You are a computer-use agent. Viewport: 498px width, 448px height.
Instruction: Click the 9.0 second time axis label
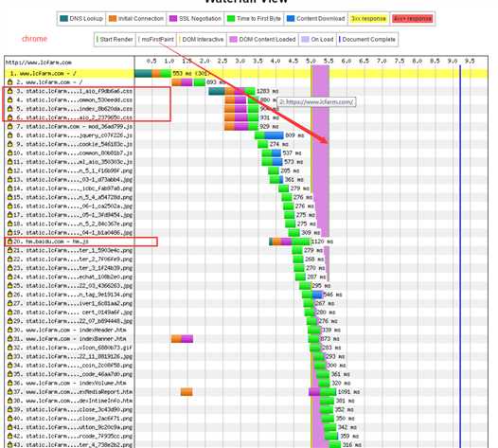(x=453, y=61)
